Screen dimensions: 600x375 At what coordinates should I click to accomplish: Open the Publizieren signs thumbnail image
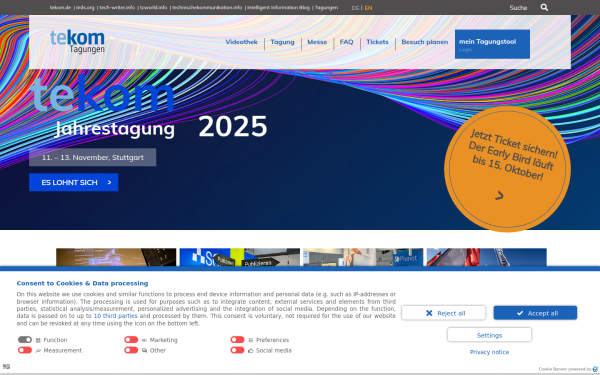(x=240, y=257)
